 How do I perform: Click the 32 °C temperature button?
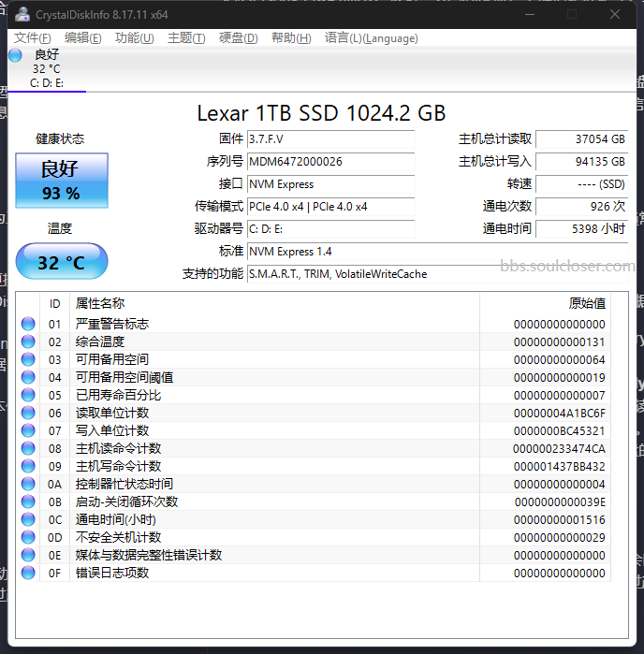point(62,262)
